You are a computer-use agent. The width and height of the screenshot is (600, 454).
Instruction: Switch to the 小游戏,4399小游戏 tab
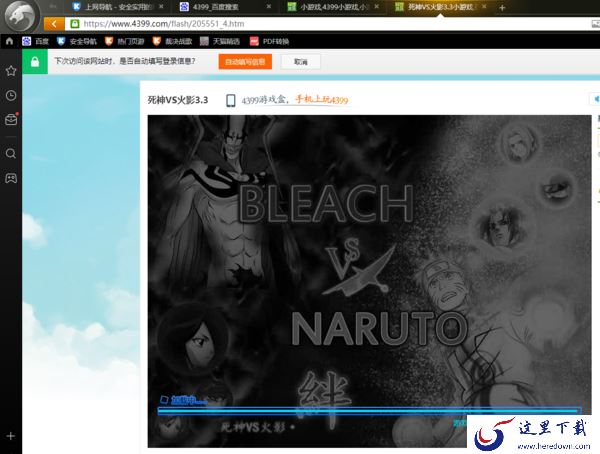point(333,7)
